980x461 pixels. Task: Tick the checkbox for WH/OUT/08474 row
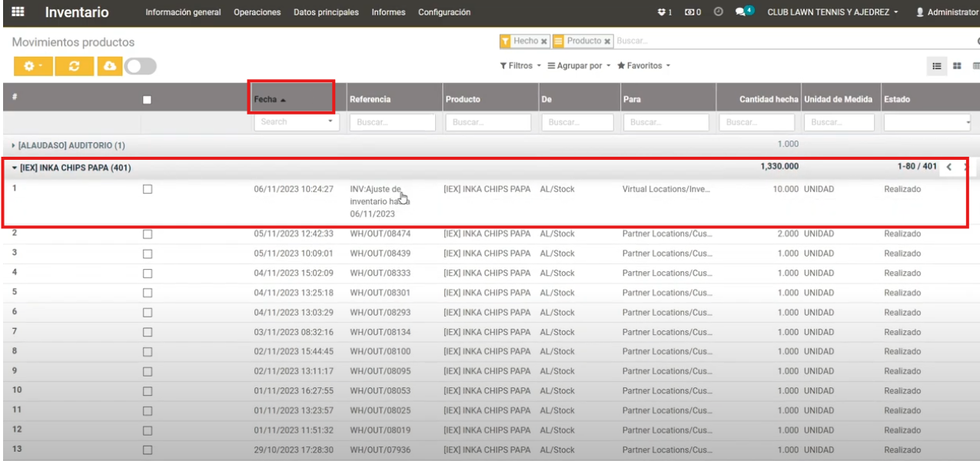(148, 234)
